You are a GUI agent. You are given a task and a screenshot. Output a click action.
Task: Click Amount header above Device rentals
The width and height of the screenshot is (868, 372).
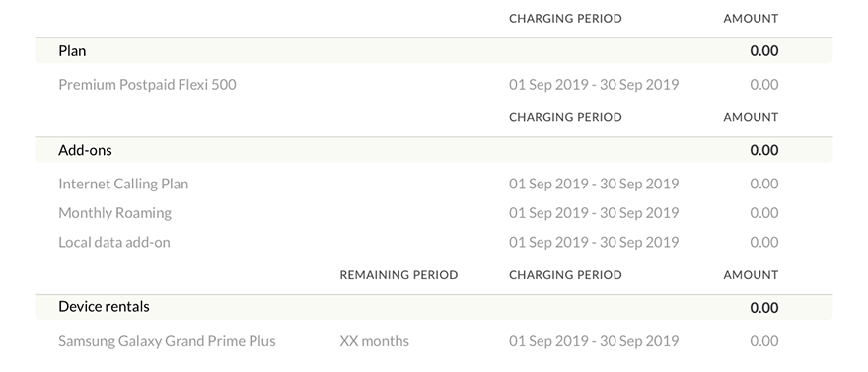click(x=751, y=275)
